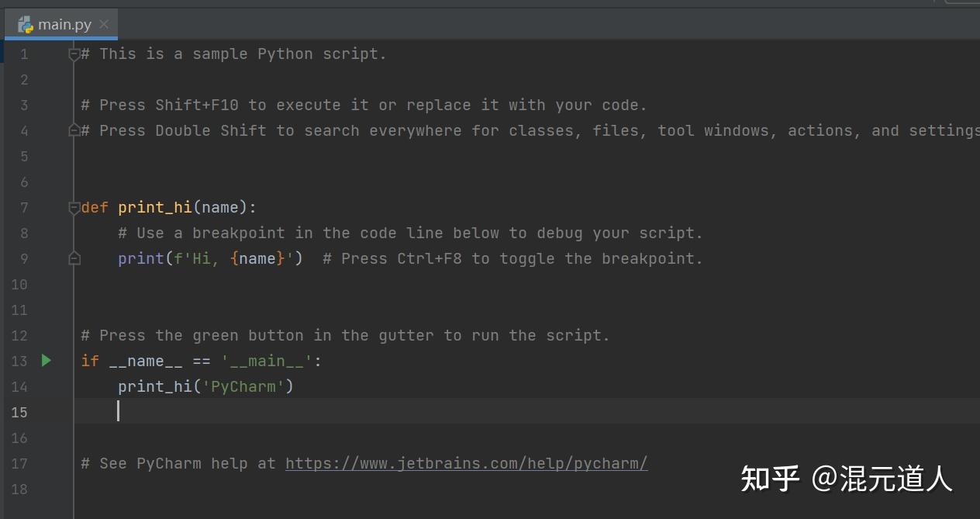The height and width of the screenshot is (519, 980).
Task: Collapse the comment block at line 1
Action: point(74,54)
